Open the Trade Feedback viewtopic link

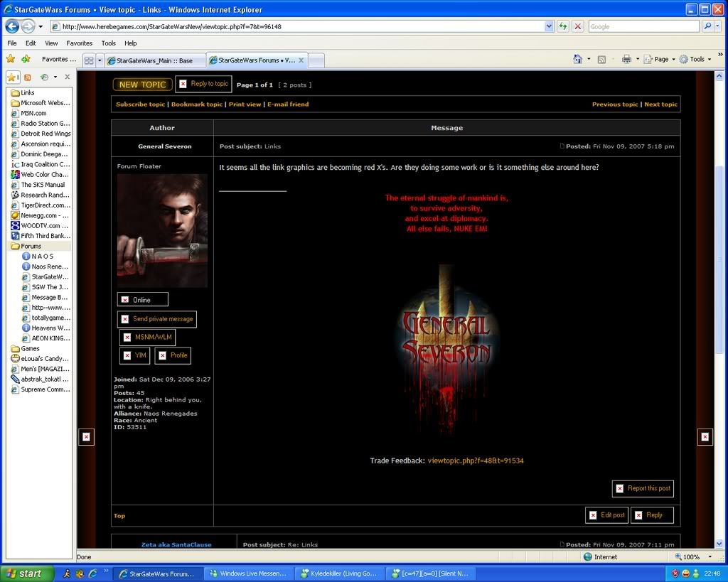click(475, 460)
